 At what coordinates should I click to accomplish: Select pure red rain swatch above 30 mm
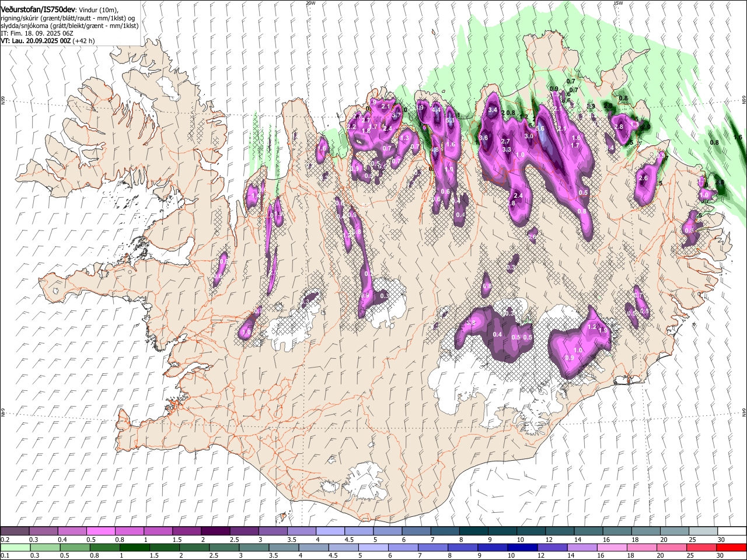click(x=731, y=547)
